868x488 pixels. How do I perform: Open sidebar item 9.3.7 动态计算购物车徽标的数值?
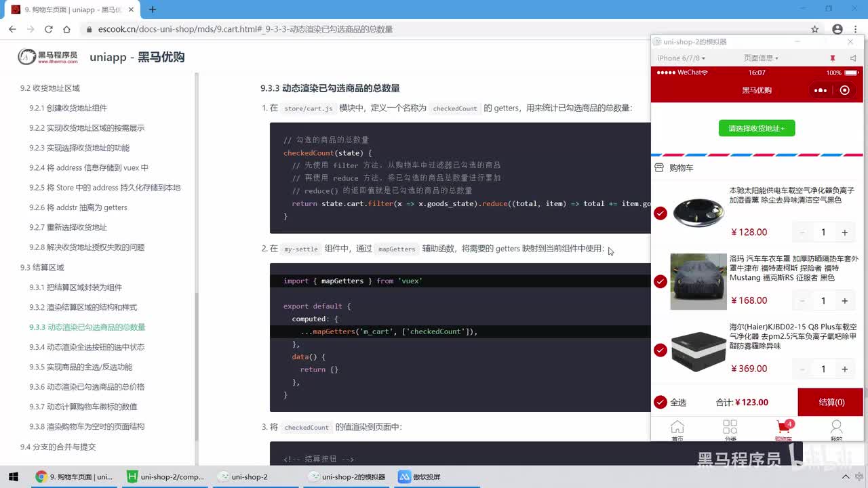pyautogui.click(x=83, y=407)
